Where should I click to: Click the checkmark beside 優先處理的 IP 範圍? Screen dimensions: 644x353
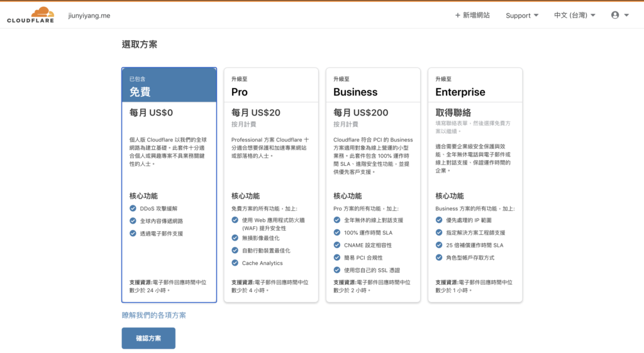439,220
